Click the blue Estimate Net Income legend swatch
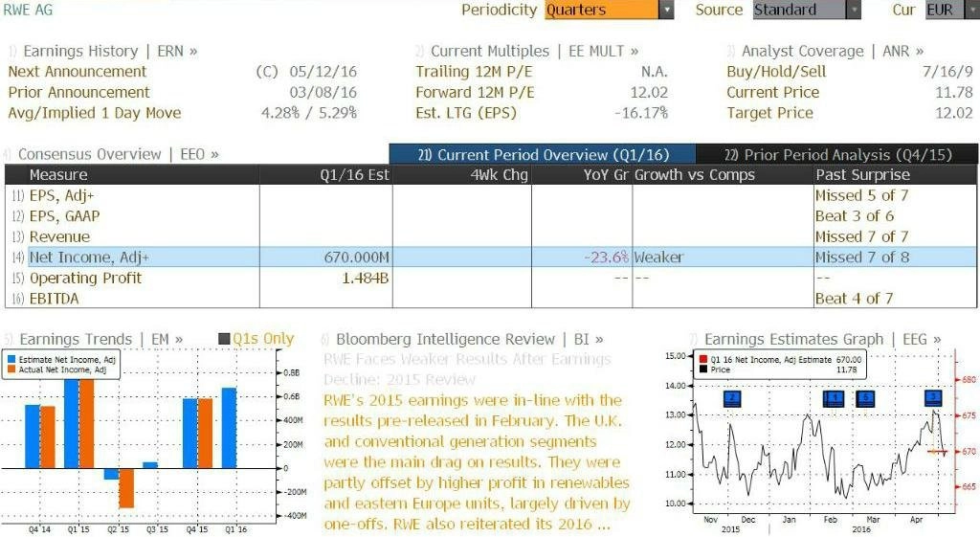This screenshot has width=980, height=537. pyautogui.click(x=11, y=360)
